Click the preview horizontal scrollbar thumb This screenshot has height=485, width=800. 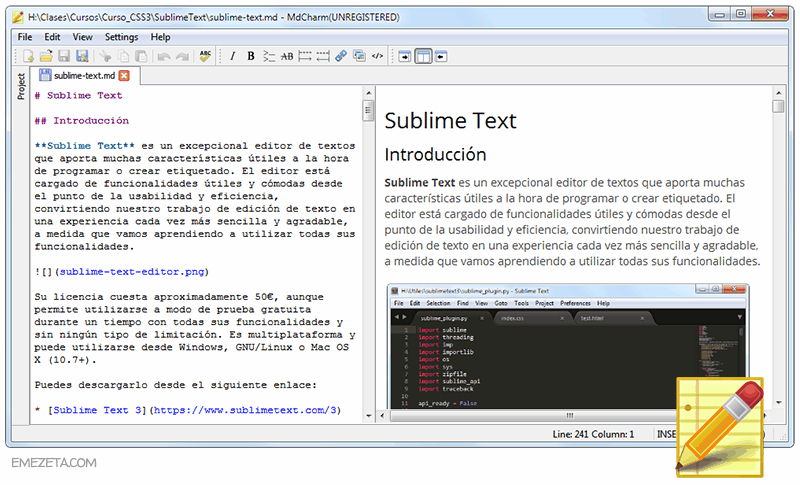569,416
